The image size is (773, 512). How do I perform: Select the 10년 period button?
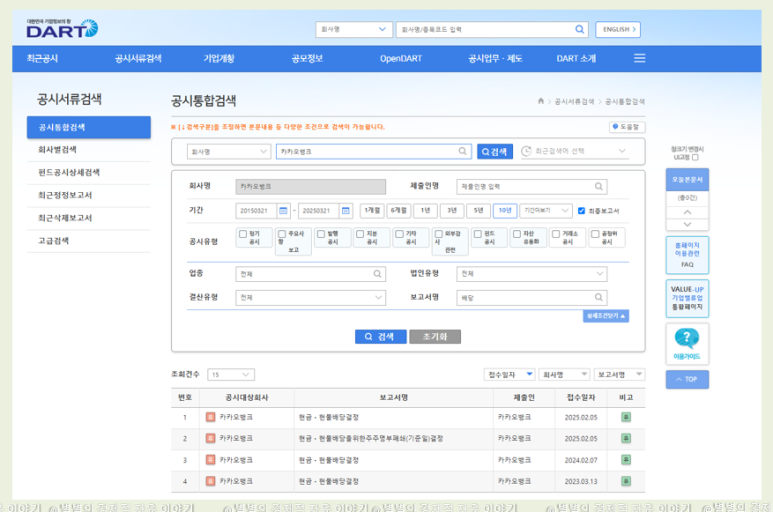(x=505, y=210)
